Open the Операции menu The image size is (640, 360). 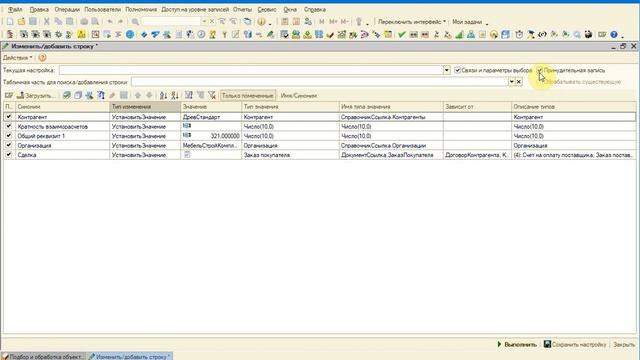point(67,9)
